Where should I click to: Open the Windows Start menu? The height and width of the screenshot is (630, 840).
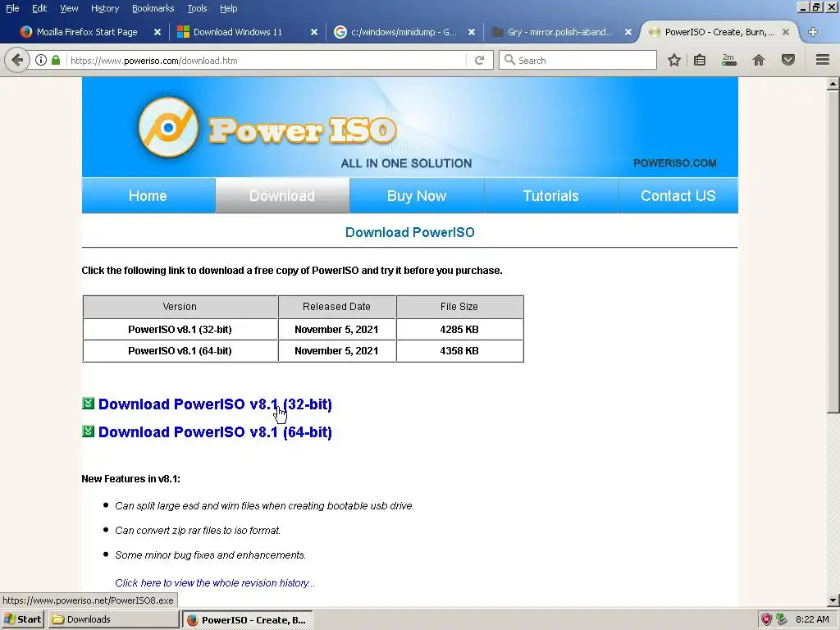pos(22,619)
